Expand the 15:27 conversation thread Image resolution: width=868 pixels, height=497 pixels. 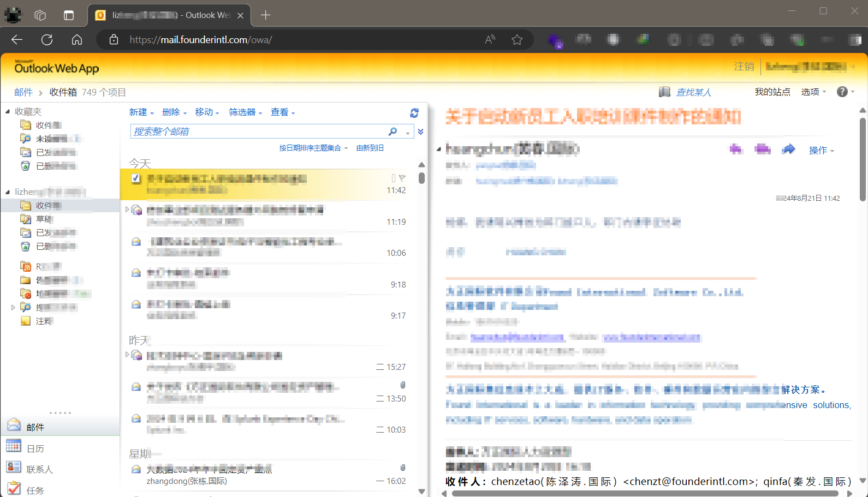pos(127,355)
